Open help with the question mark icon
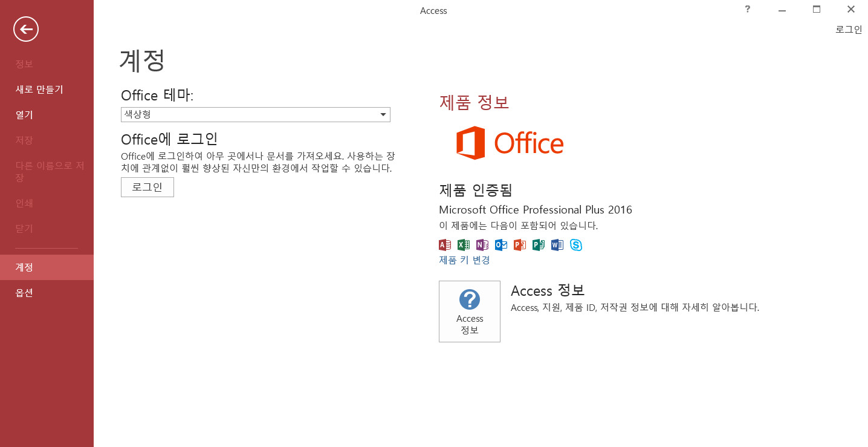The width and height of the screenshot is (868, 447). click(748, 9)
